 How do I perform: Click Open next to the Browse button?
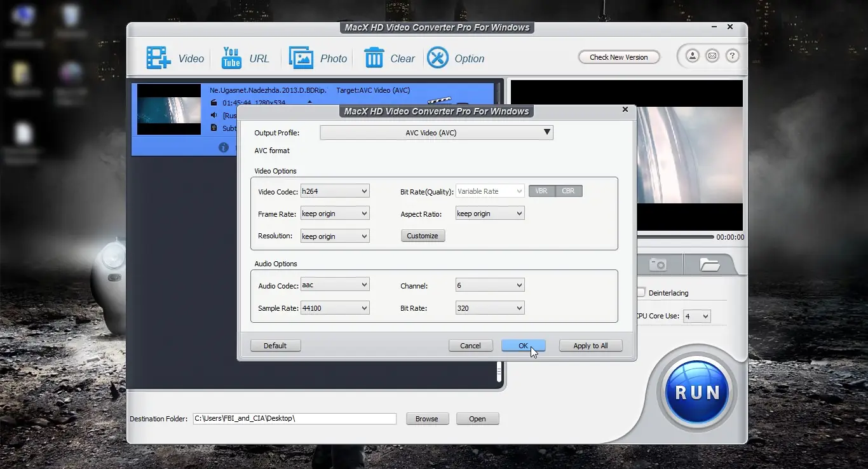[x=477, y=419]
